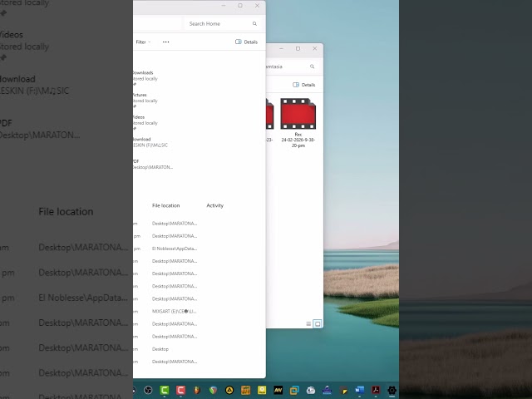
Task: Open the yellow triangle AIMP taskbar icon
Action: point(229,390)
